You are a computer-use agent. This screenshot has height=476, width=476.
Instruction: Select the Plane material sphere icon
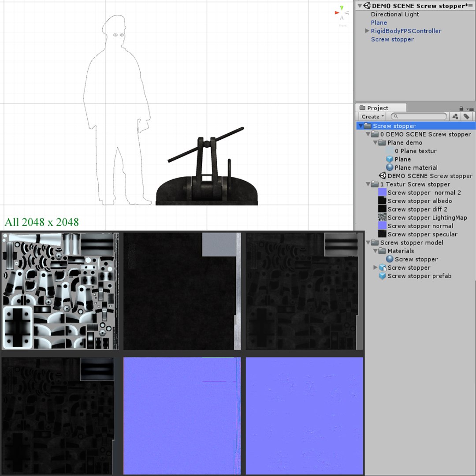(x=390, y=167)
